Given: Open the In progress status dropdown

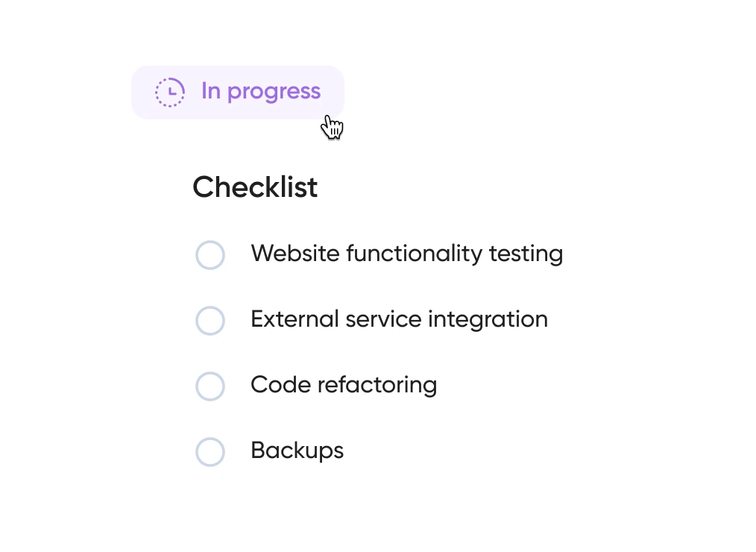Looking at the screenshot, I should pos(238,92).
